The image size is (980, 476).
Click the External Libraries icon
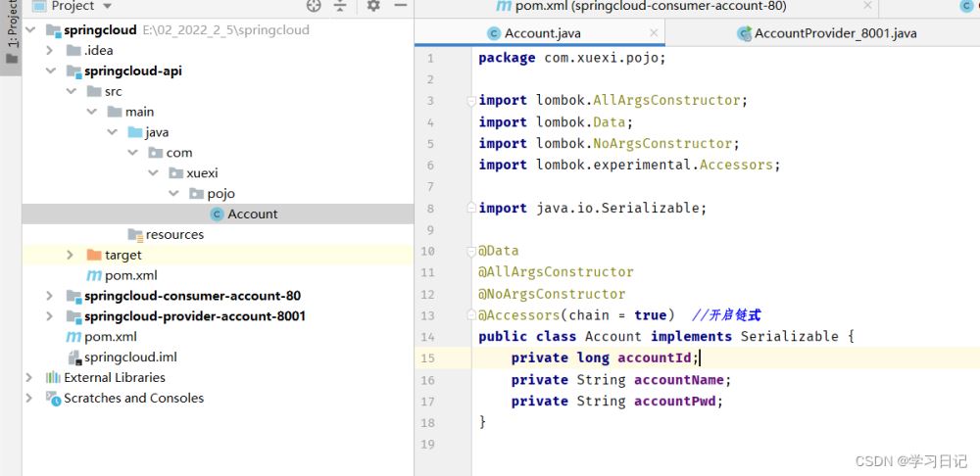coord(53,378)
